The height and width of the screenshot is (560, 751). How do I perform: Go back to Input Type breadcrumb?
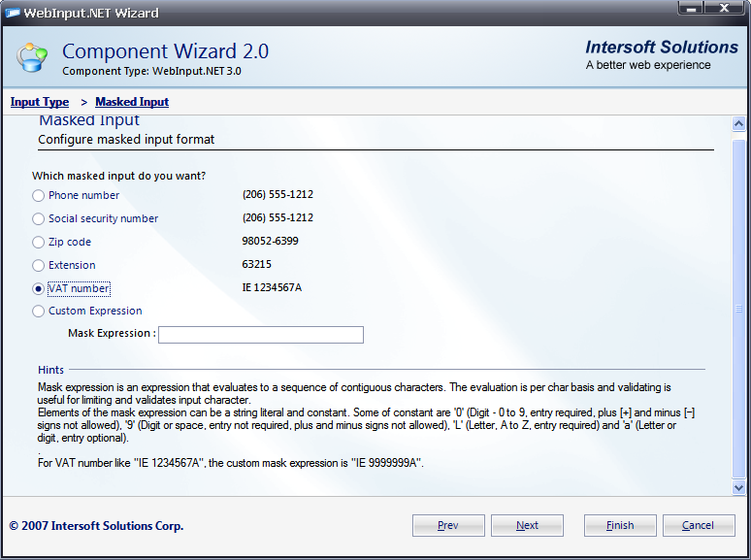40,102
